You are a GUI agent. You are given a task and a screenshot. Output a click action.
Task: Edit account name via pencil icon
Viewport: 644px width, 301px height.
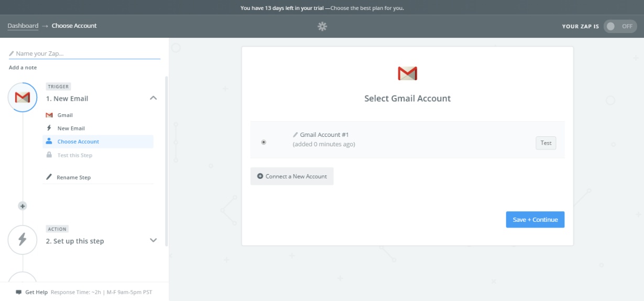click(x=296, y=135)
